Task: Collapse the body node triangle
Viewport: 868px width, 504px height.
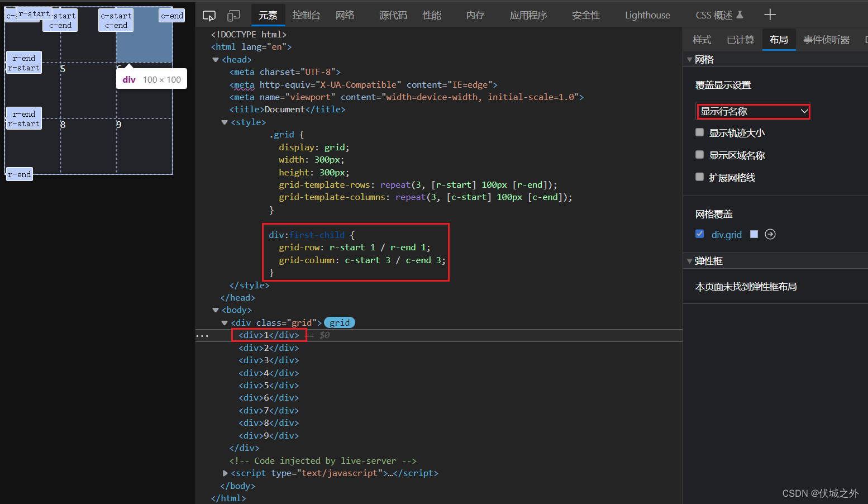Action: [216, 310]
